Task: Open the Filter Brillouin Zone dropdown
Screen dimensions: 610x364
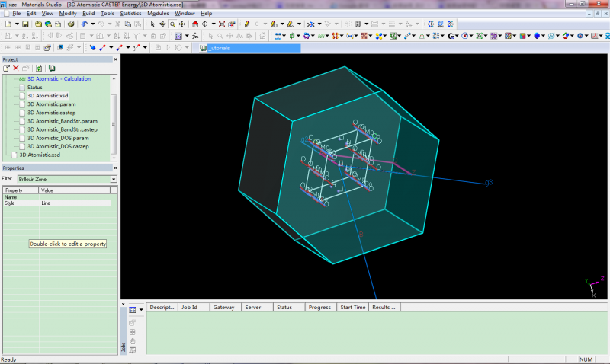Action: pyautogui.click(x=114, y=179)
